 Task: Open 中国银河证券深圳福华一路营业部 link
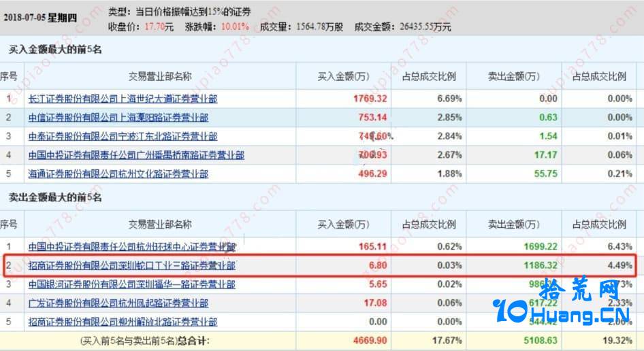pyautogui.click(x=132, y=284)
